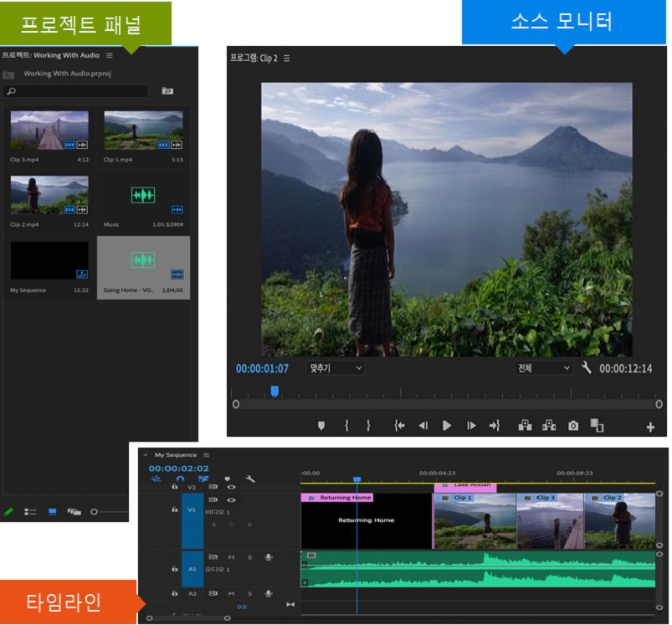This screenshot has height=625, width=672.
Task: Add a marker in Program monitor
Action: pyautogui.click(x=321, y=425)
